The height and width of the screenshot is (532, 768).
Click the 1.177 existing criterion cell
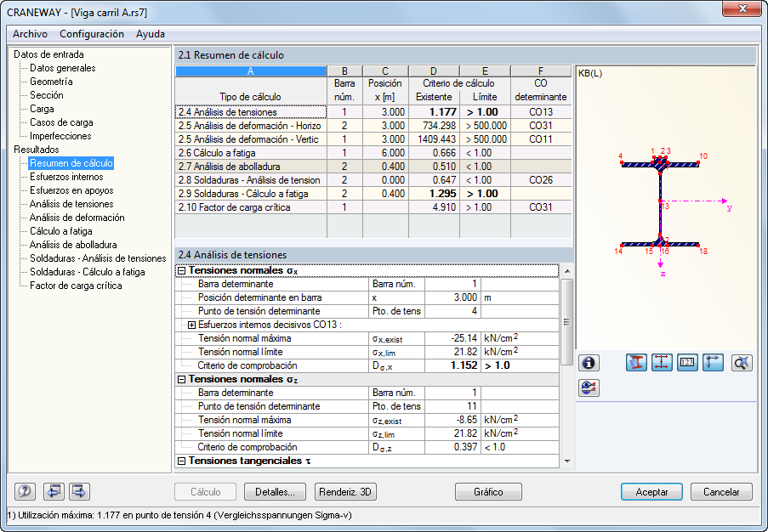click(434, 112)
